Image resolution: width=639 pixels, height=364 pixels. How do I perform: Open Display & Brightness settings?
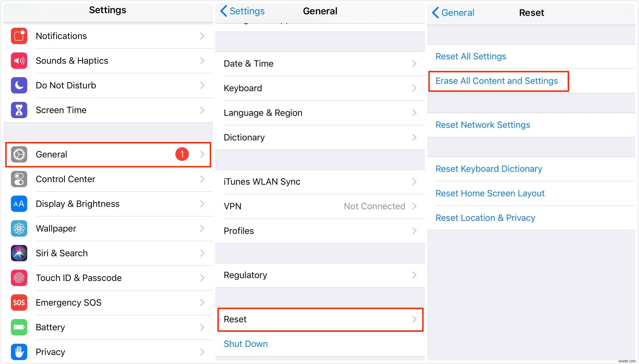click(107, 204)
